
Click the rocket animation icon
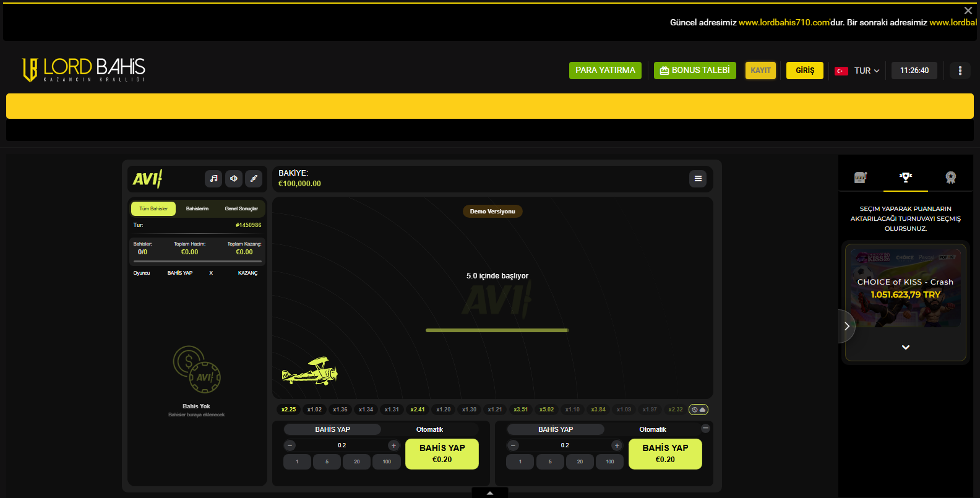[254, 179]
